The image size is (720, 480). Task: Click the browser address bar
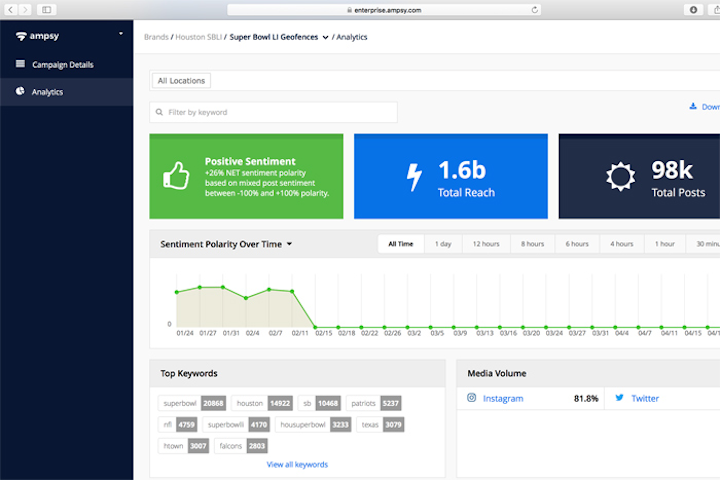click(x=384, y=10)
